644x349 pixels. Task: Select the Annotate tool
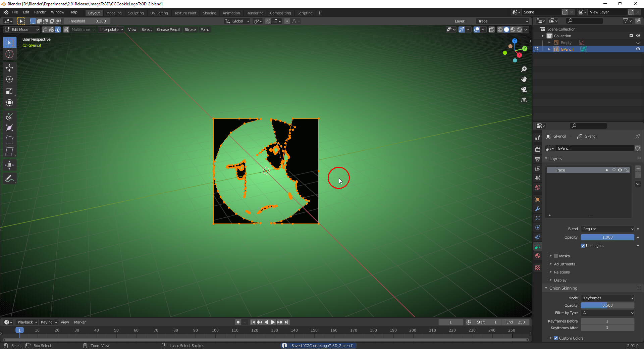(x=9, y=179)
